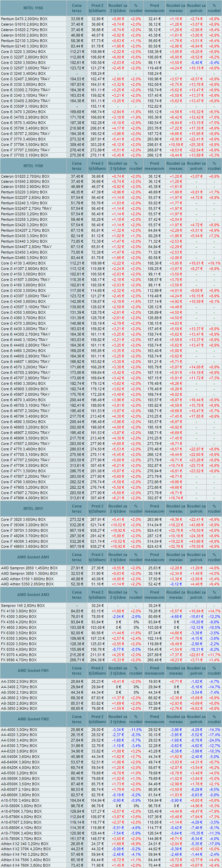Click Athlon II X4 760K 3,8Ghz BOX

pos(26,865)
